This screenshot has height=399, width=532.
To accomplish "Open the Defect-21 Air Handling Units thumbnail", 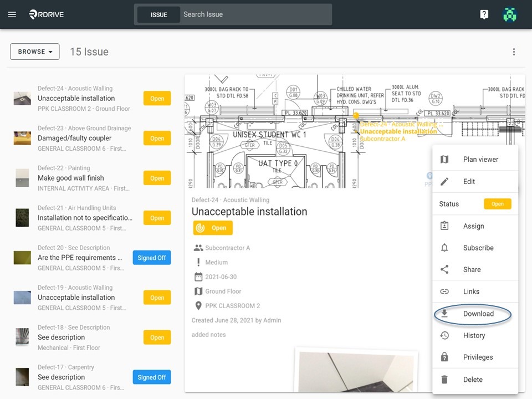I will (22, 218).
